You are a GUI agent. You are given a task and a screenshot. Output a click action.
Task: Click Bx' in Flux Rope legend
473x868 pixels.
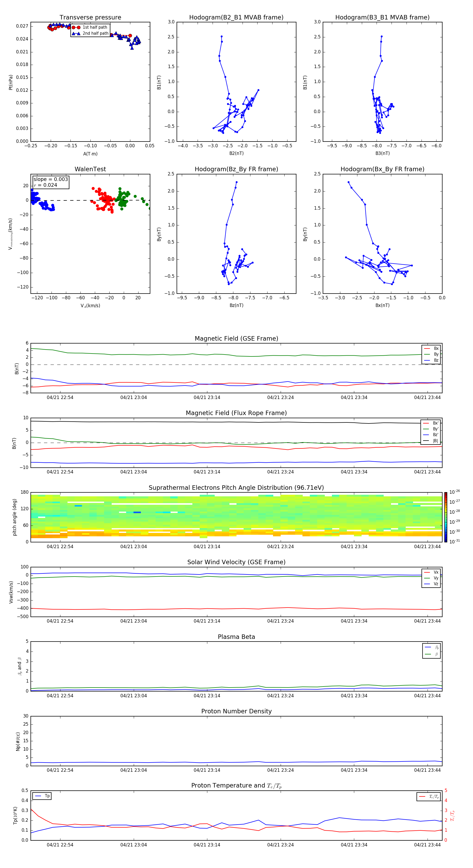(x=431, y=423)
